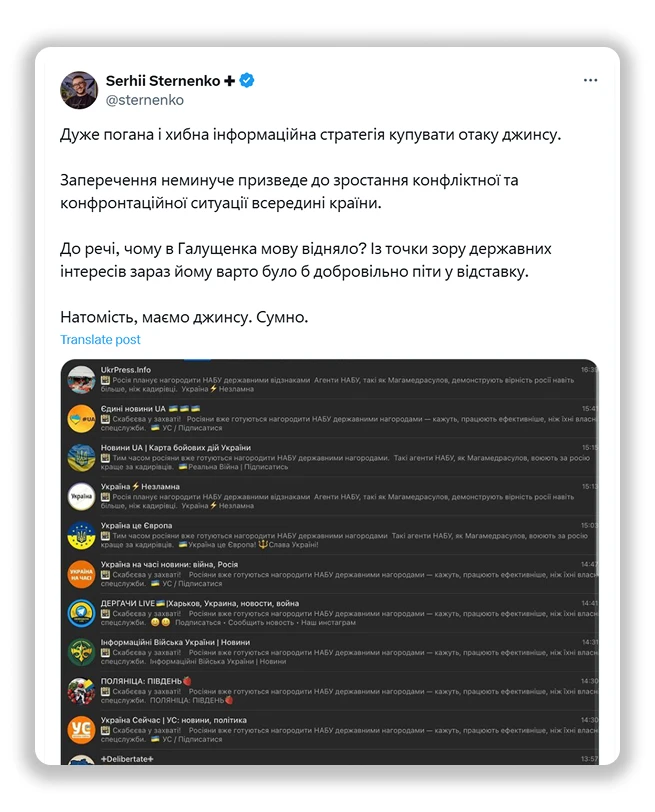Open the Україна Незламна channel avatar

pyautogui.click(x=81, y=497)
